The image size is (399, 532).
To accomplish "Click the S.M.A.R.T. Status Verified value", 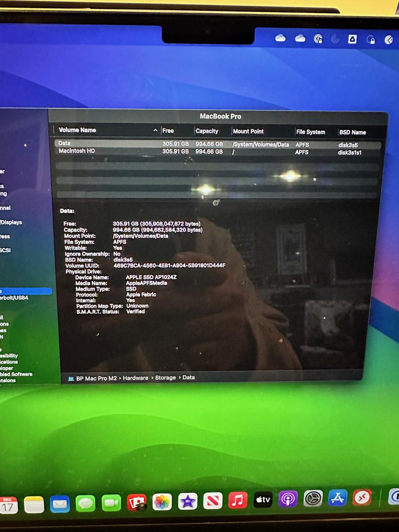I will 135,311.
